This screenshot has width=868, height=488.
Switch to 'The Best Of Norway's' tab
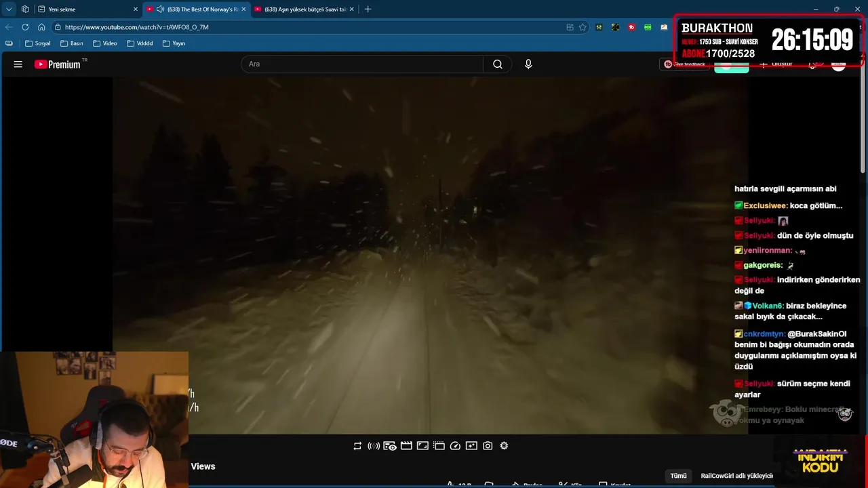pos(195,9)
